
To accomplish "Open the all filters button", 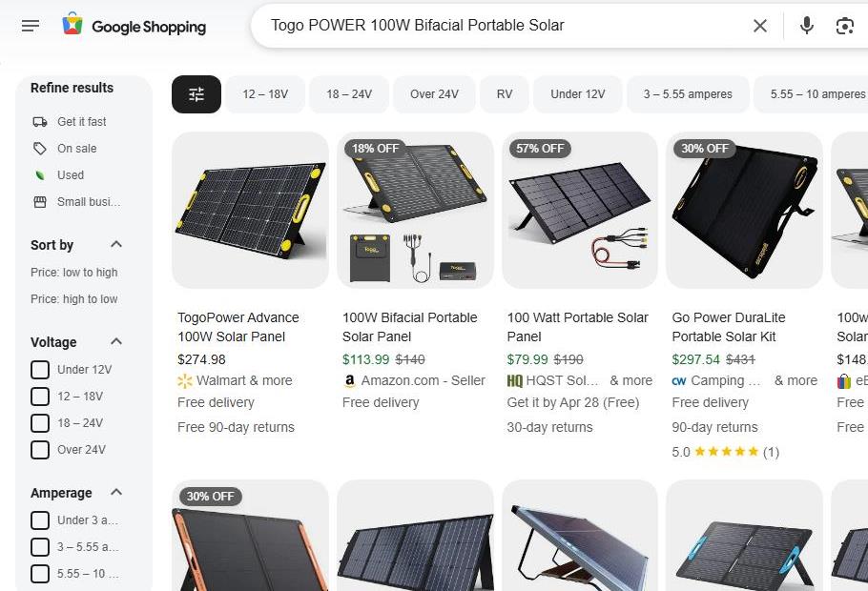I will (x=196, y=94).
